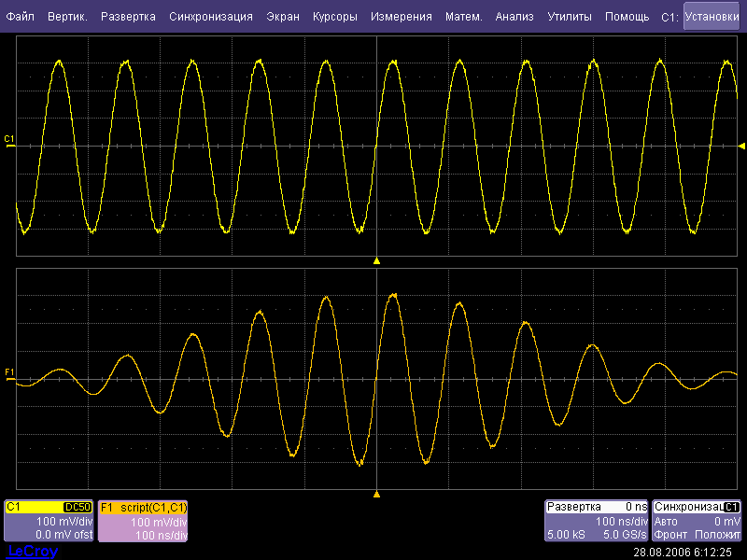Open the C1 channel descriptor box

click(49, 521)
